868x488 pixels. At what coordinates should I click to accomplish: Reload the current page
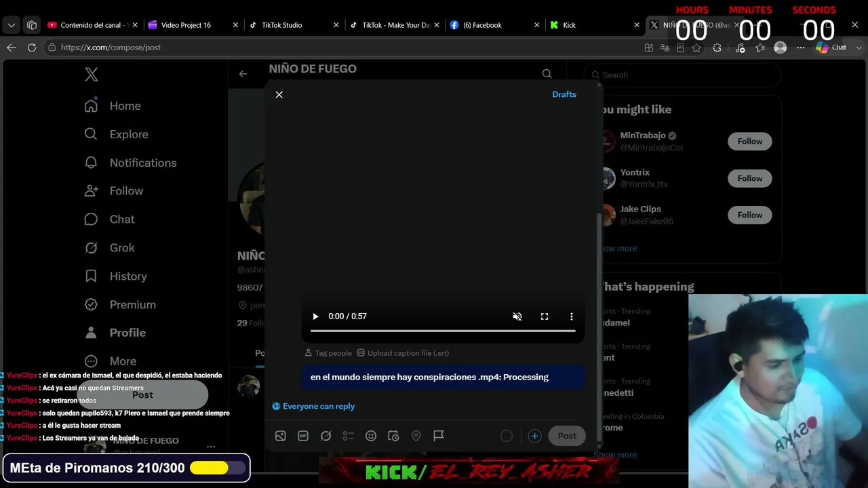(32, 47)
